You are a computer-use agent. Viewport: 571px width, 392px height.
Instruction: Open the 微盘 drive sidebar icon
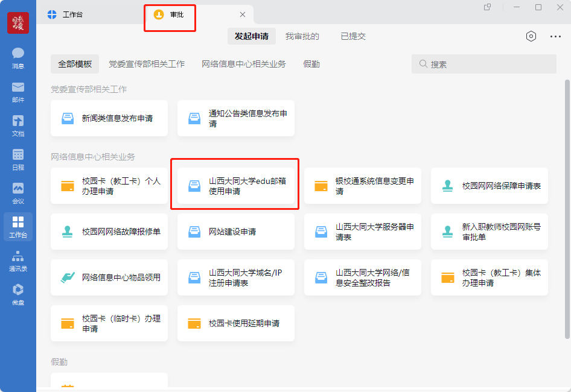coord(18,295)
